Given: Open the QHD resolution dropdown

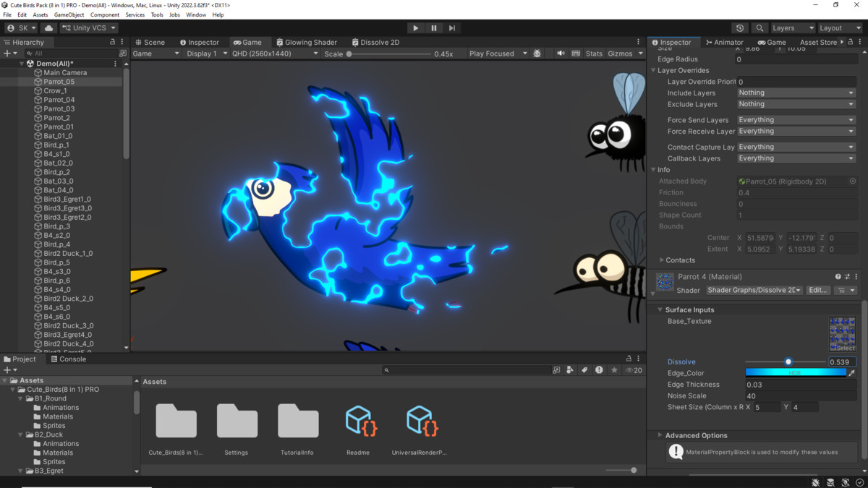Looking at the screenshot, I should point(275,53).
